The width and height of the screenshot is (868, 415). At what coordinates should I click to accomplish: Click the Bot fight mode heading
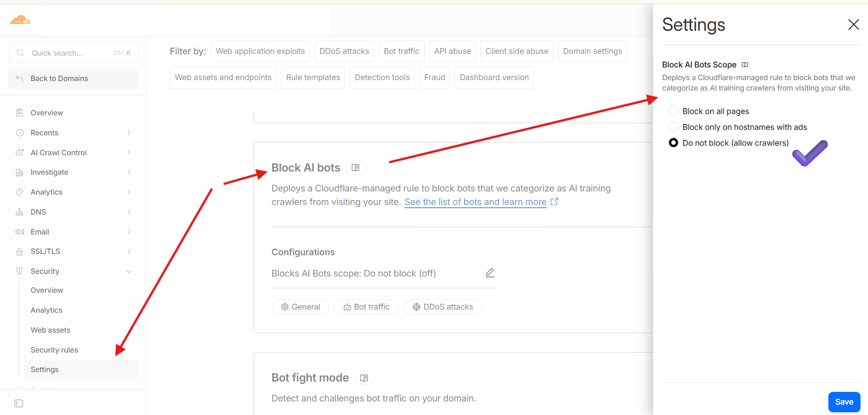point(310,378)
